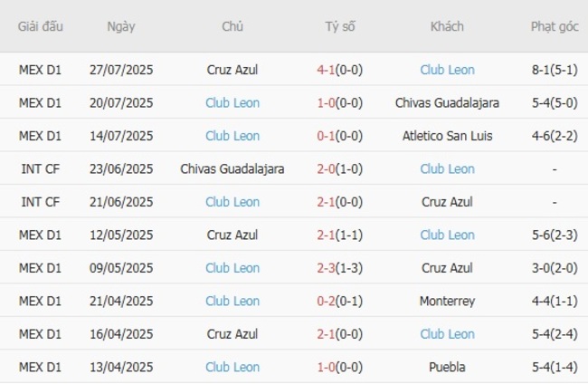Viewport: 588px width, 384px height.
Task: Click the 'Giải đấu' column header
Action: pos(41,26)
